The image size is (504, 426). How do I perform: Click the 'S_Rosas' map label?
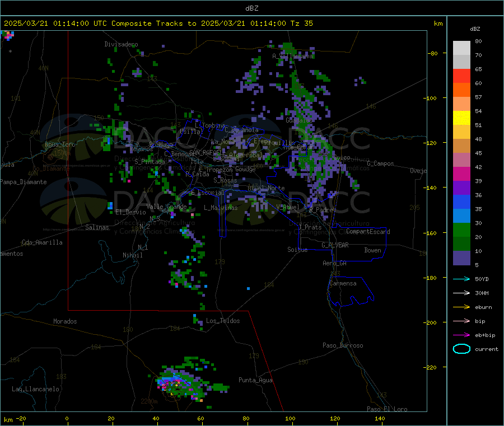pos(225,180)
